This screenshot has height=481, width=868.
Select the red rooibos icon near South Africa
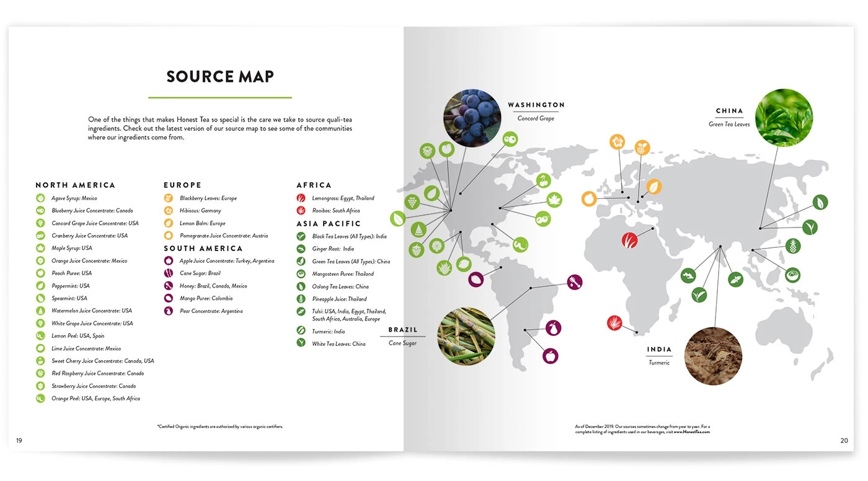614,323
